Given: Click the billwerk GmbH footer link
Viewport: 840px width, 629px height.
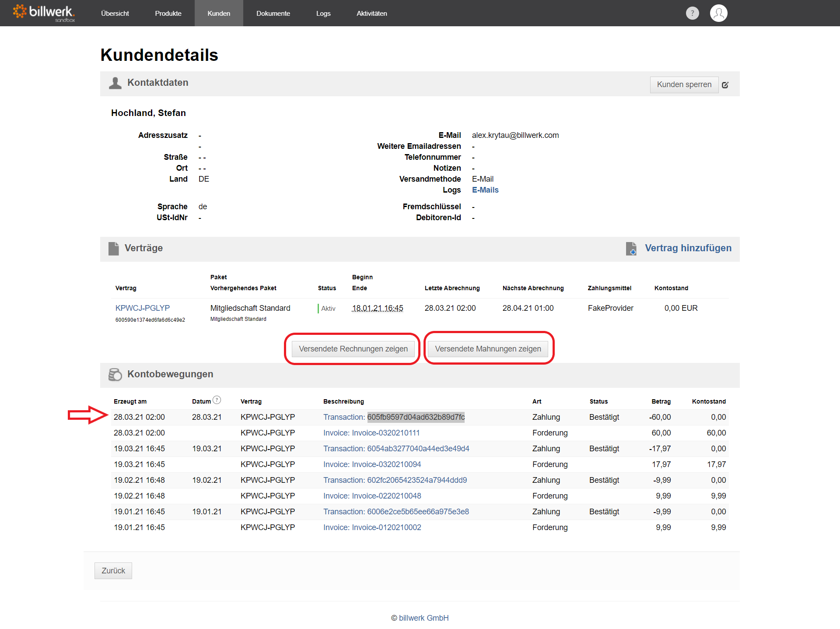Looking at the screenshot, I should coord(423,618).
